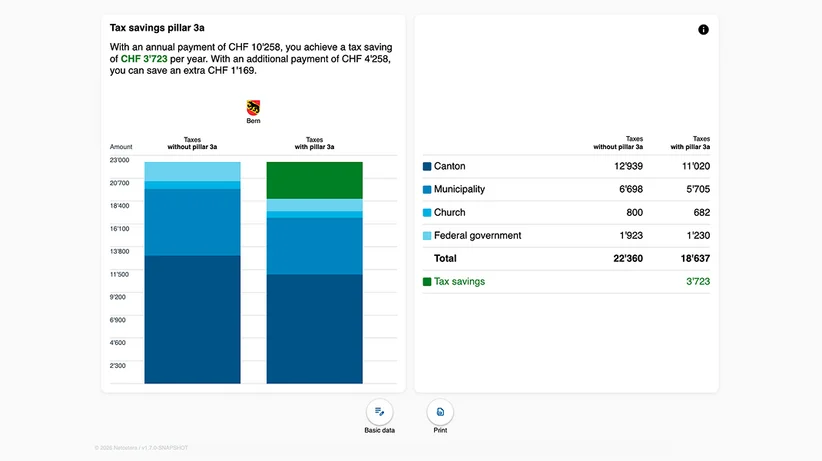
Task: Click the Canton dark blue legend square
Action: [427, 166]
